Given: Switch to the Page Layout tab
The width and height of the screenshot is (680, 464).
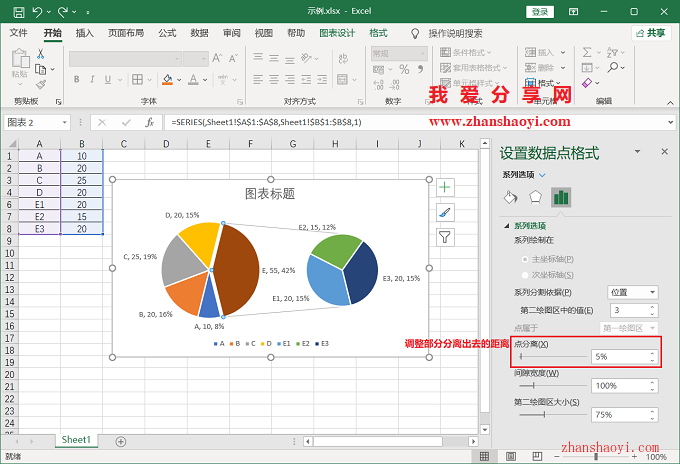Looking at the screenshot, I should click(126, 33).
